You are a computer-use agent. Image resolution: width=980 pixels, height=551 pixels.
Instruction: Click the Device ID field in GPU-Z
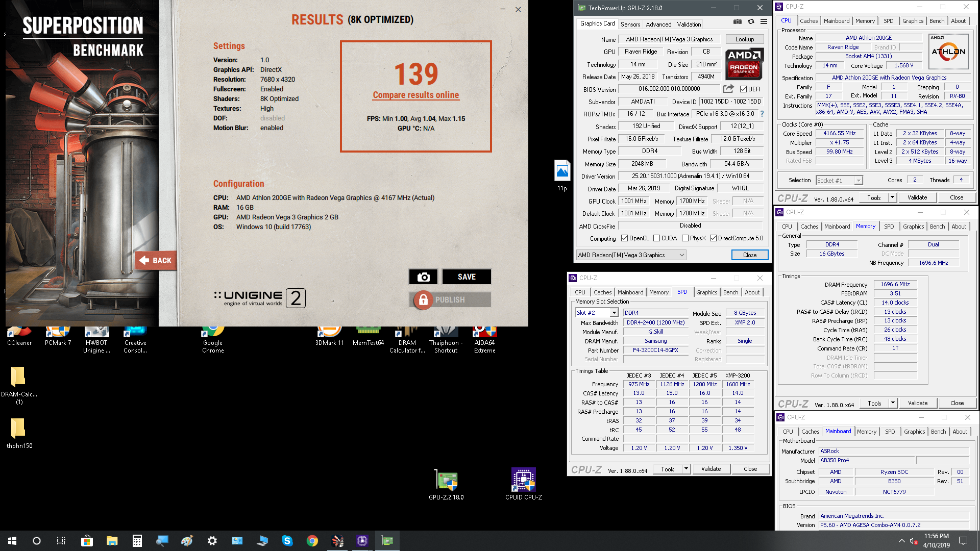tap(731, 102)
